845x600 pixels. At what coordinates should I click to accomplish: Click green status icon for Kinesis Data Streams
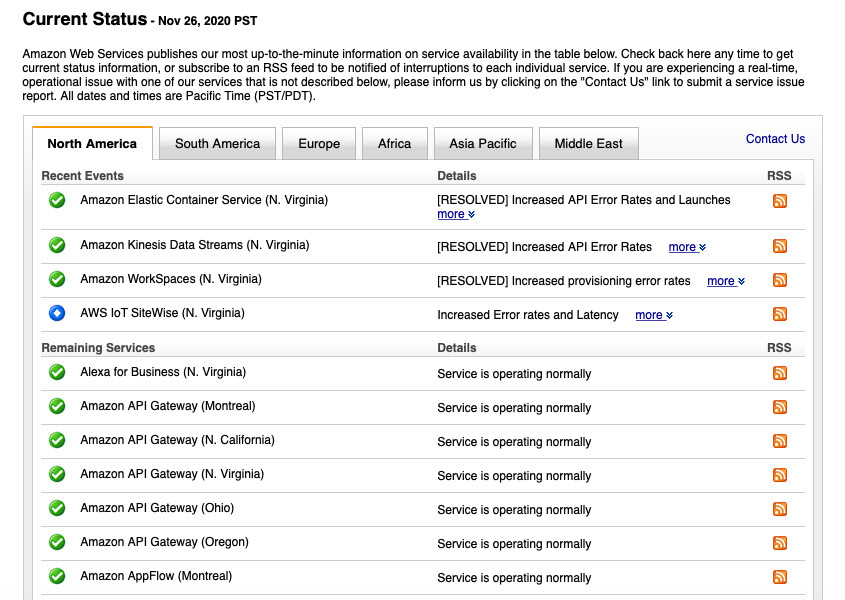coord(57,245)
